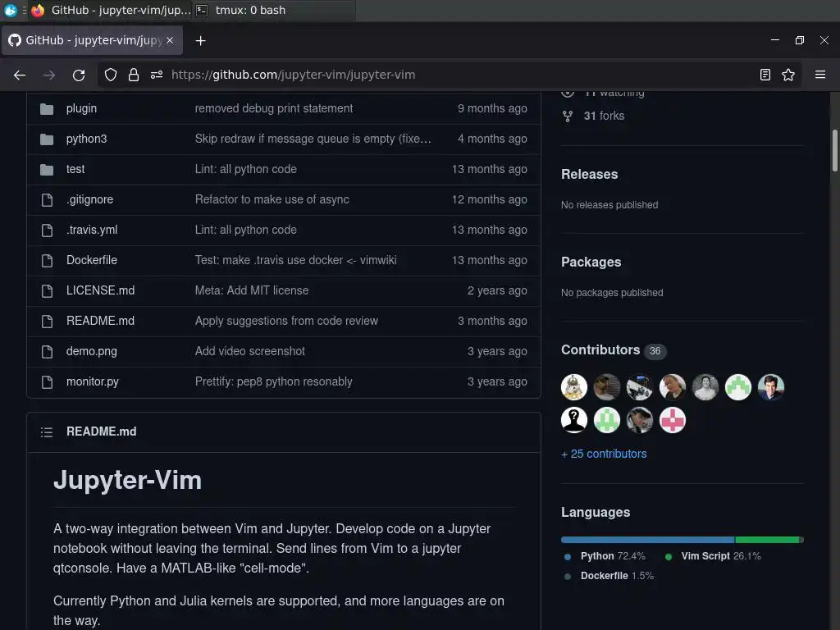Click file icon beside Dockerfile

click(47, 260)
